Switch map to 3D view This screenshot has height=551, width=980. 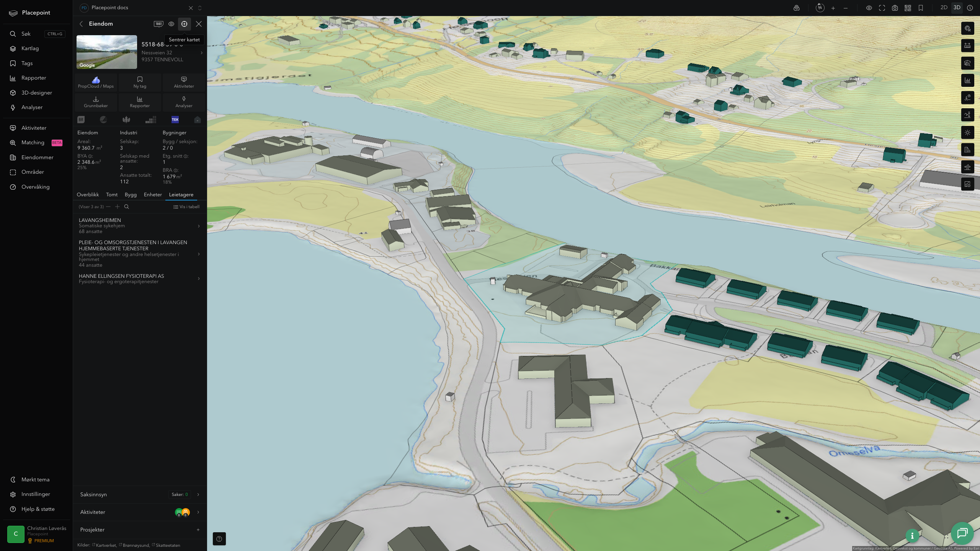[x=957, y=8]
